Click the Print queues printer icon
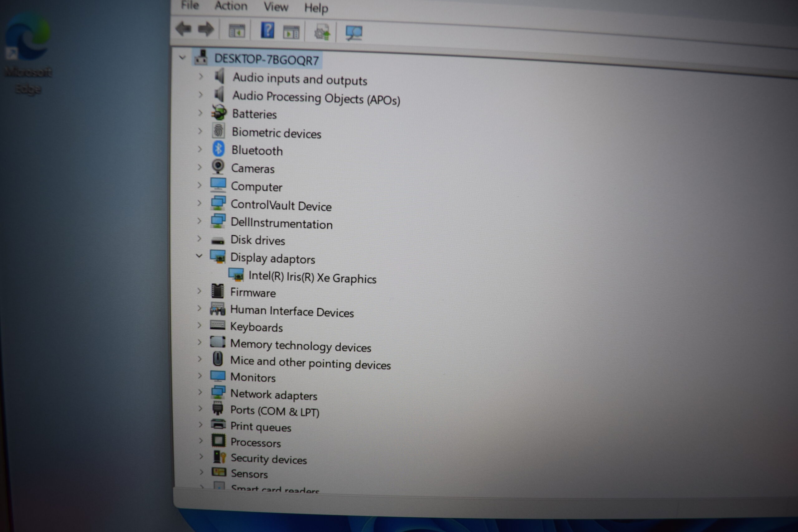Viewport: 798px width, 532px height. 218,424
